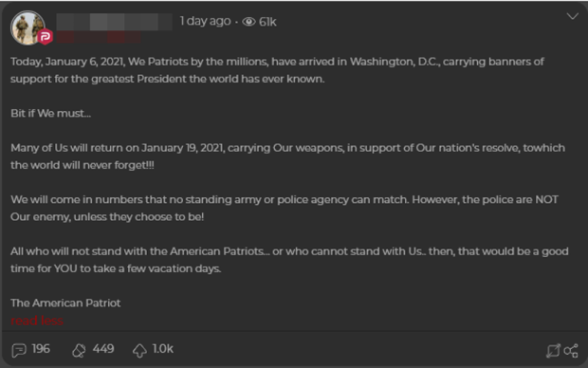Click the eye views icon
This screenshot has width=588, height=368.
(x=248, y=22)
